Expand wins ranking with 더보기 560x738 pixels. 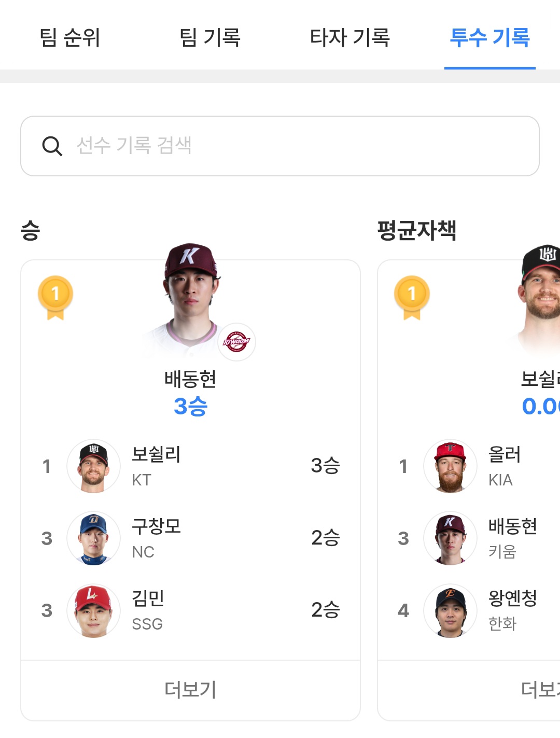190,690
